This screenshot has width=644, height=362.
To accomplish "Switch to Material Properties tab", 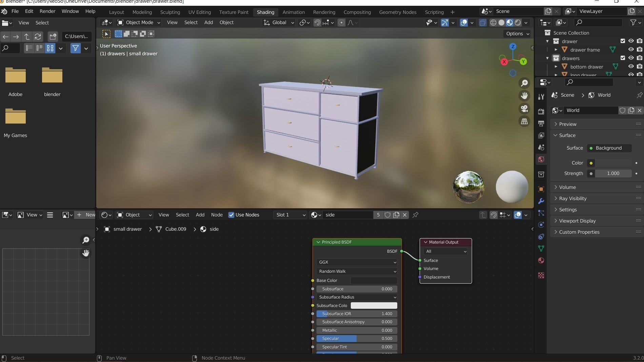I will pyautogui.click(x=541, y=261).
